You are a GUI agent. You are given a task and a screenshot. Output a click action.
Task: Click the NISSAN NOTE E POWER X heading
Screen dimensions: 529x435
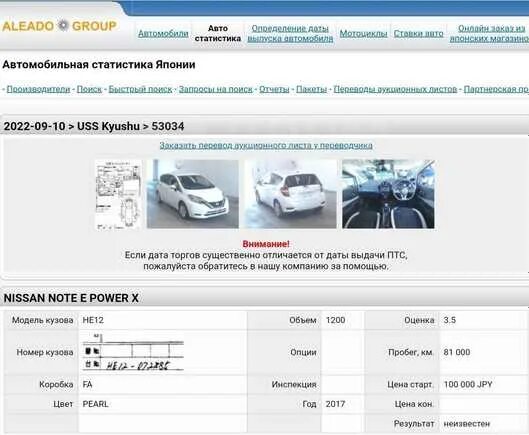[71, 298]
